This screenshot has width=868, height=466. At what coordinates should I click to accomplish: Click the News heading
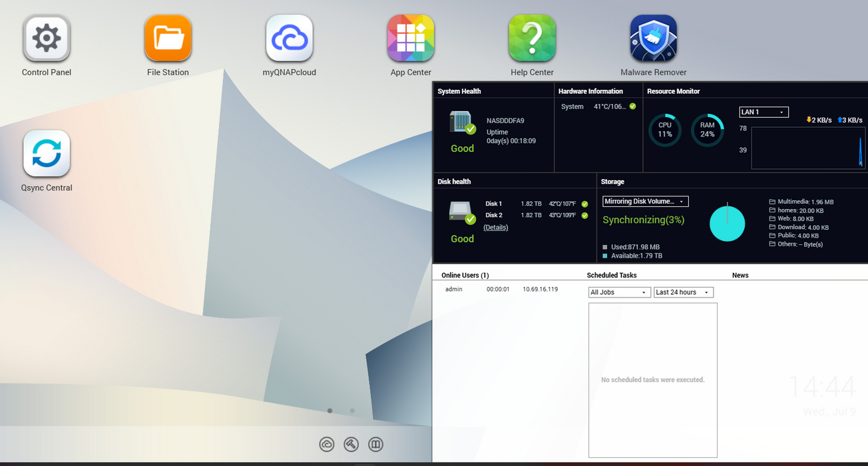pos(740,275)
